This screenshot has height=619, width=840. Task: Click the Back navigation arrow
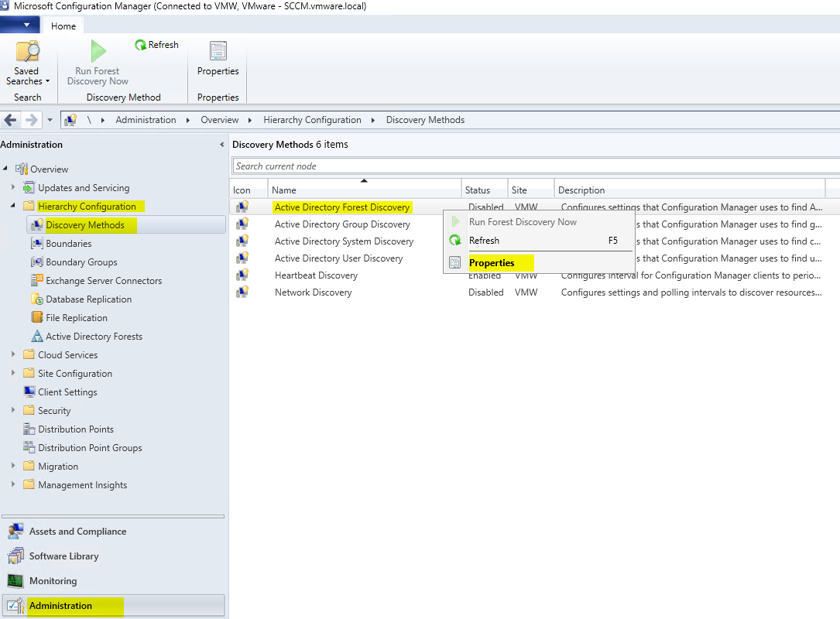11,120
